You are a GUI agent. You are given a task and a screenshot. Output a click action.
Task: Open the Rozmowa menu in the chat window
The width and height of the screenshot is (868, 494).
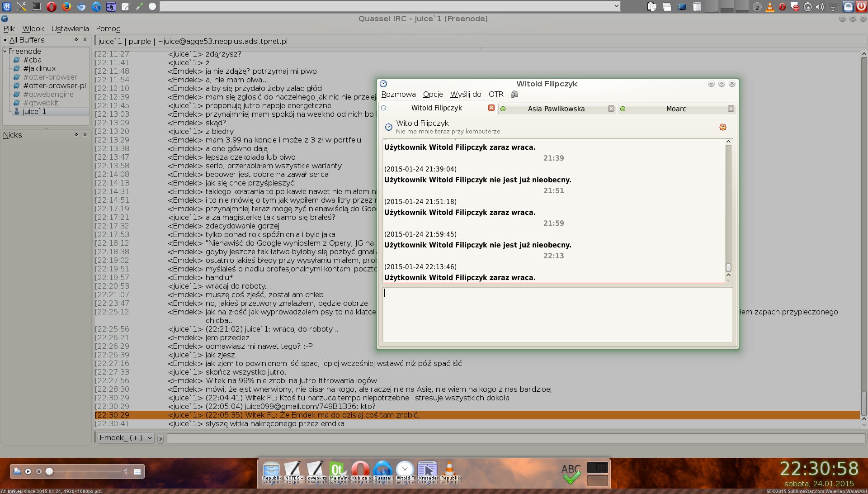point(398,94)
